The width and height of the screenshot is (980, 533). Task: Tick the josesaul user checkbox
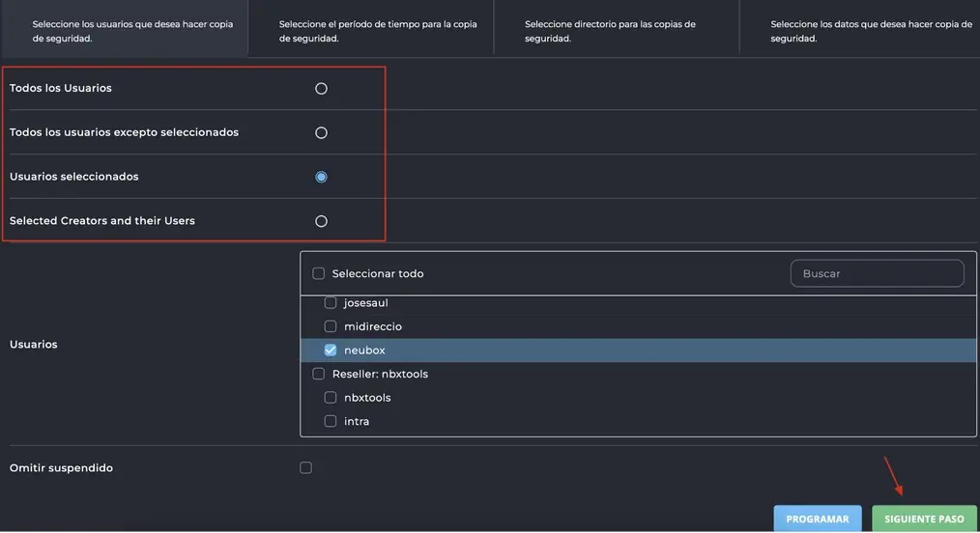tap(330, 302)
